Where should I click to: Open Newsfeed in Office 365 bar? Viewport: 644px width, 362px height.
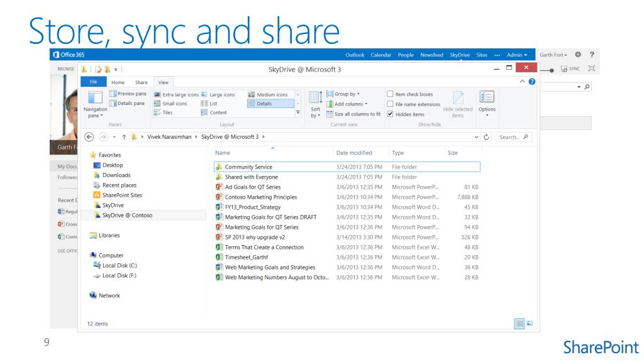click(431, 55)
